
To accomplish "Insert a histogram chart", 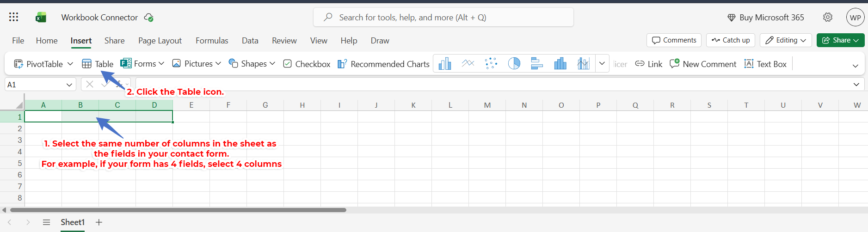I will pos(560,63).
